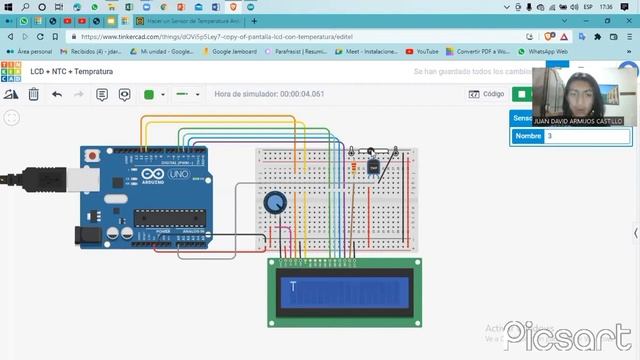Open Windows search from the taskbar

point(25,7)
